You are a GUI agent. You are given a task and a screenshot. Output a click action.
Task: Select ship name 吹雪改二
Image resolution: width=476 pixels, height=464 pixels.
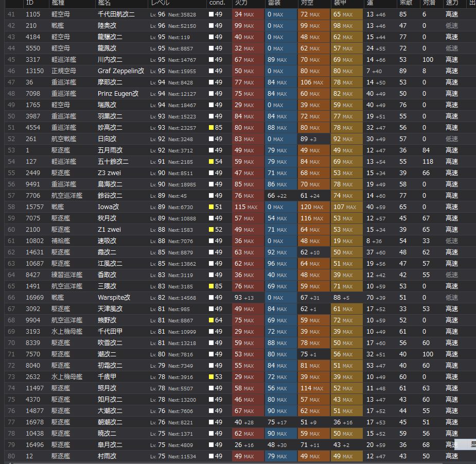110,343
